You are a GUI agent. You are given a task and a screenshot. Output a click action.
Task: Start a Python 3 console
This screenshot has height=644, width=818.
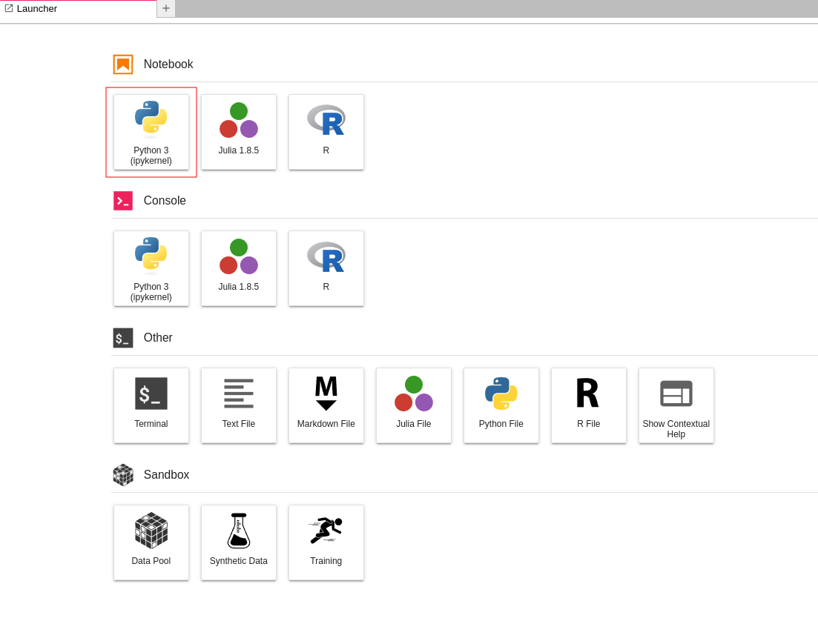[x=151, y=268]
